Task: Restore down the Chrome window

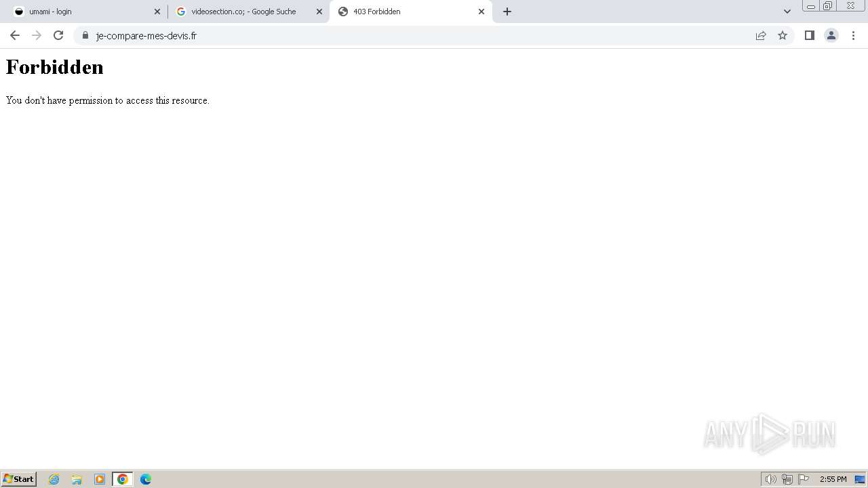Action: [x=828, y=6]
